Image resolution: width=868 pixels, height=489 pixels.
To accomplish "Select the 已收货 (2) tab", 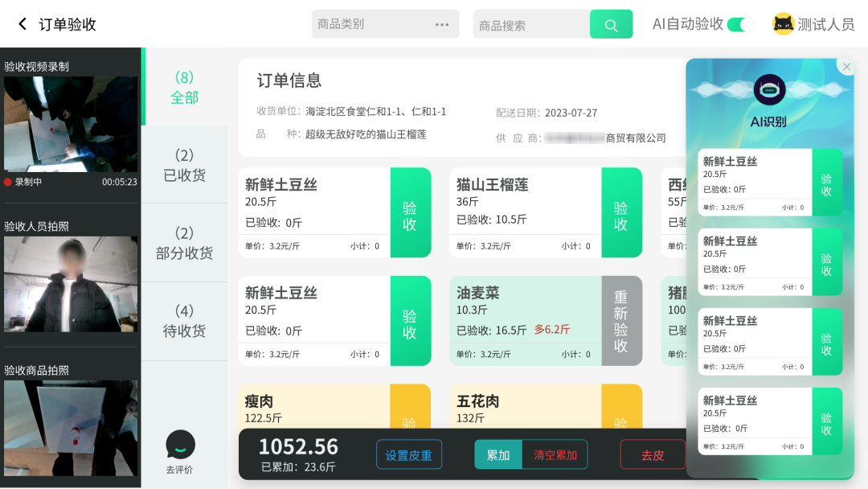I will coord(184,165).
